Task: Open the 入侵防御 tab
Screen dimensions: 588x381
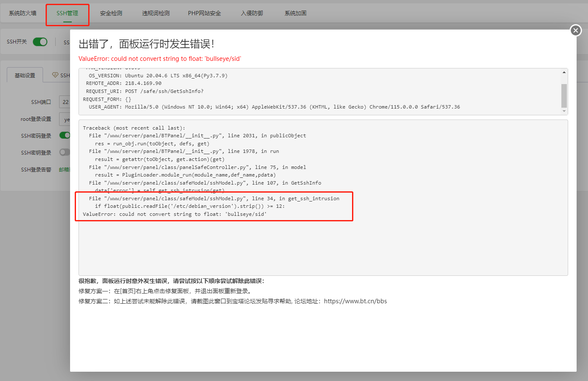Action: point(252,13)
